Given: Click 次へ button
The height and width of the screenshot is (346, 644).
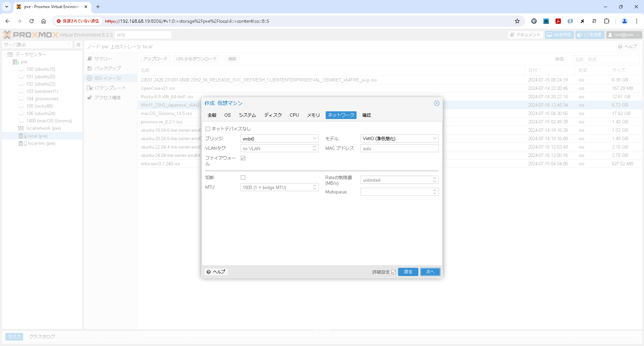Looking at the screenshot, I should coord(430,272).
